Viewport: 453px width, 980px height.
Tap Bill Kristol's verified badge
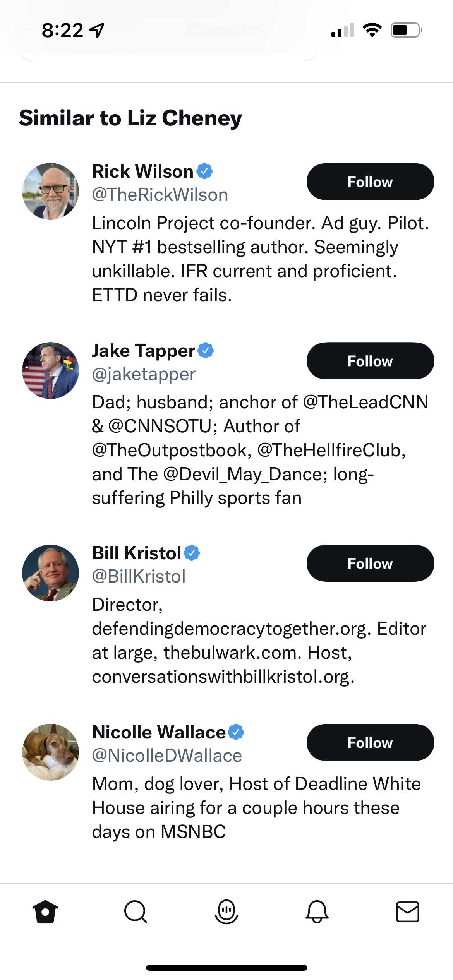192,553
